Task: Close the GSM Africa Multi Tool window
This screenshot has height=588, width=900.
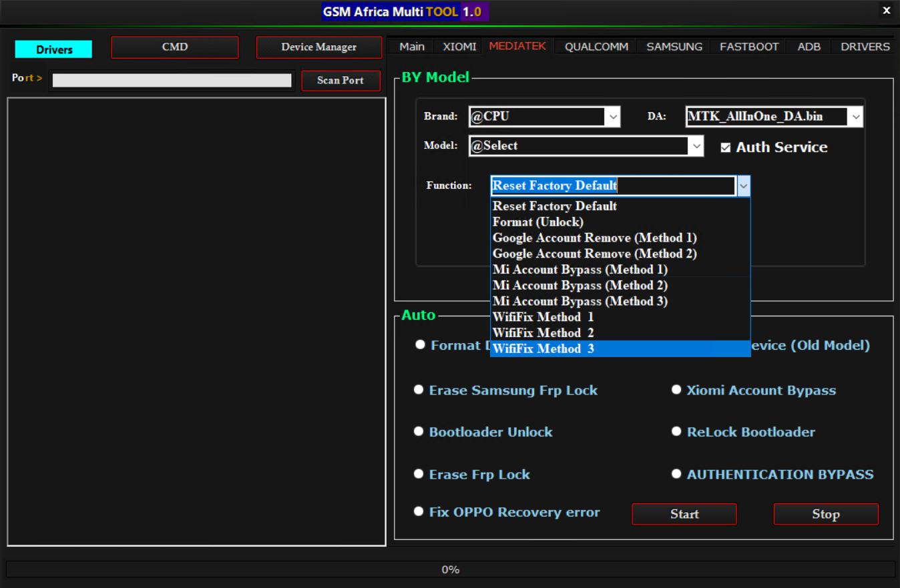Action: tap(887, 11)
